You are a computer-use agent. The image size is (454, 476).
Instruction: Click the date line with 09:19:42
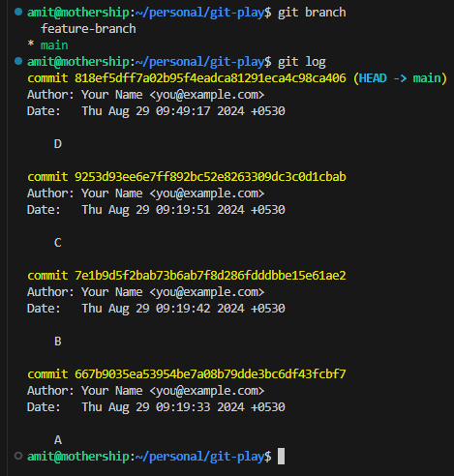coord(156,309)
